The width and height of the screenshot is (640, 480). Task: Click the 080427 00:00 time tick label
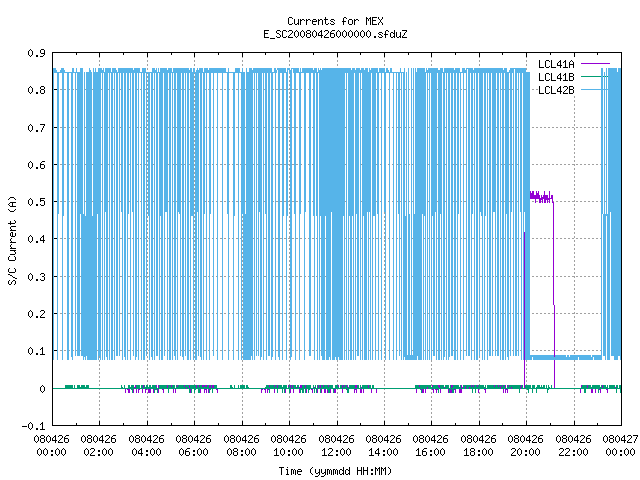point(620,446)
